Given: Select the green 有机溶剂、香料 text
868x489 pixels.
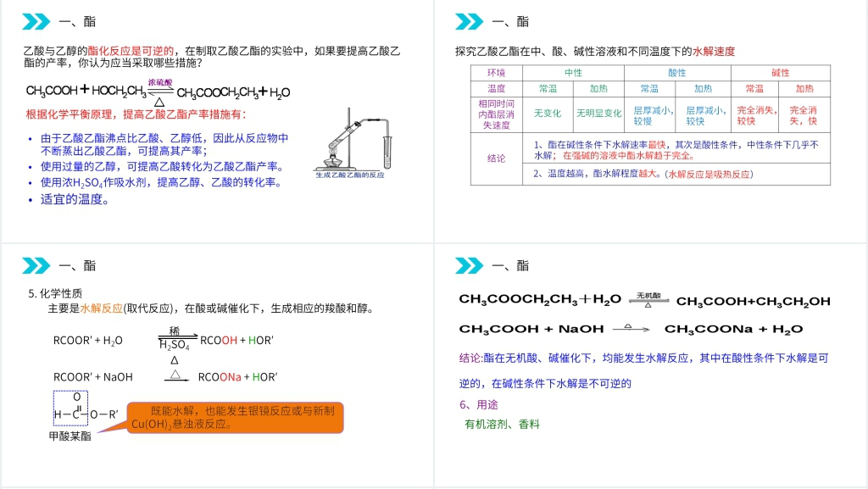Looking at the screenshot, I should [502, 424].
